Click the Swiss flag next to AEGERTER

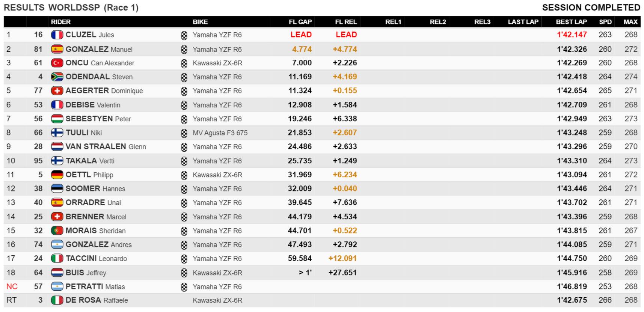click(57, 91)
